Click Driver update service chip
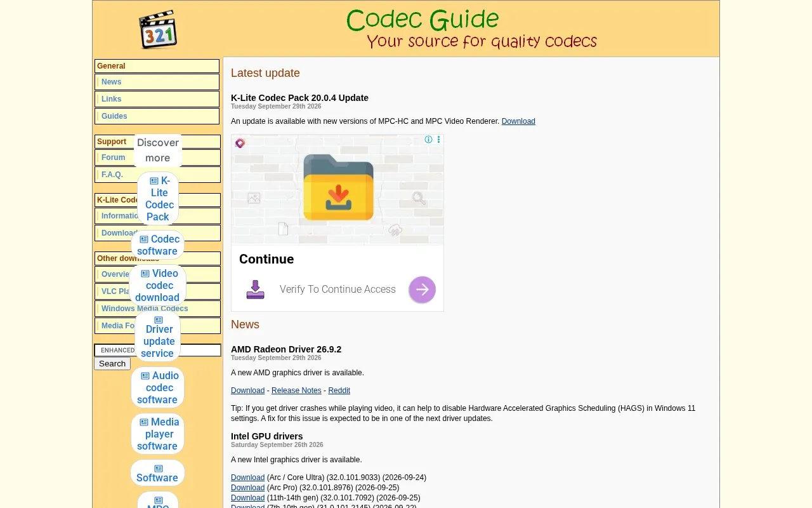Screen dimensions: 812x508 click(158, 335)
